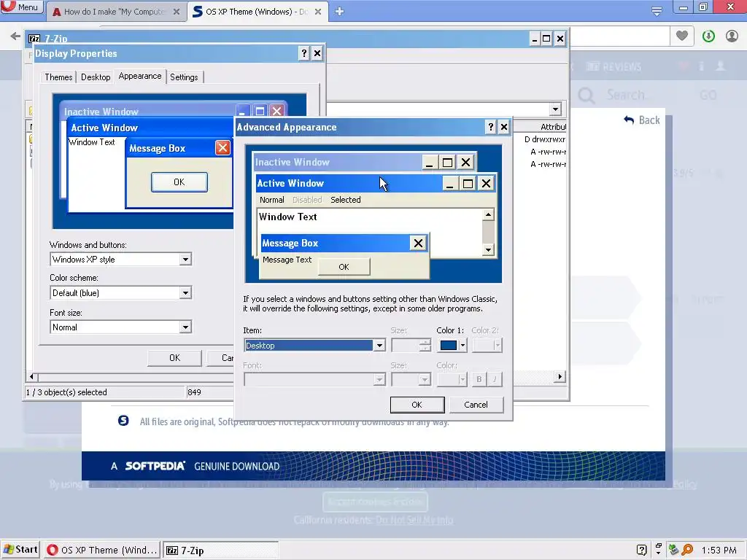Open the Opera Menu button
This screenshot has height=560, width=747.
coord(22,7)
